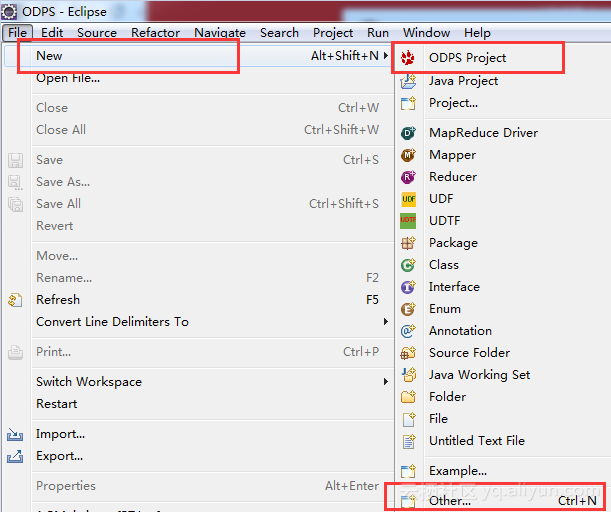The width and height of the screenshot is (611, 512).
Task: Expand the Switch Workspace submenu arrow
Action: [385, 381]
